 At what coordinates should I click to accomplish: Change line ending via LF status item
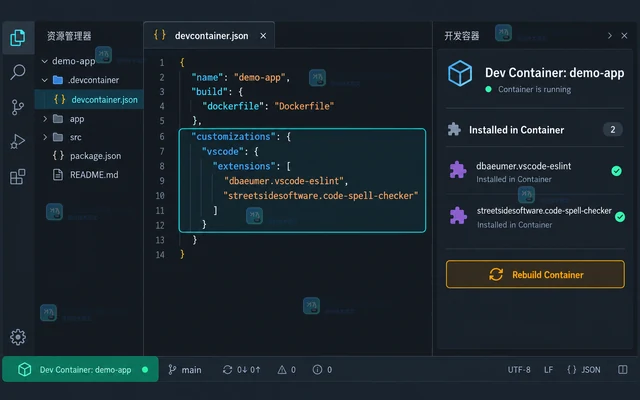click(548, 370)
